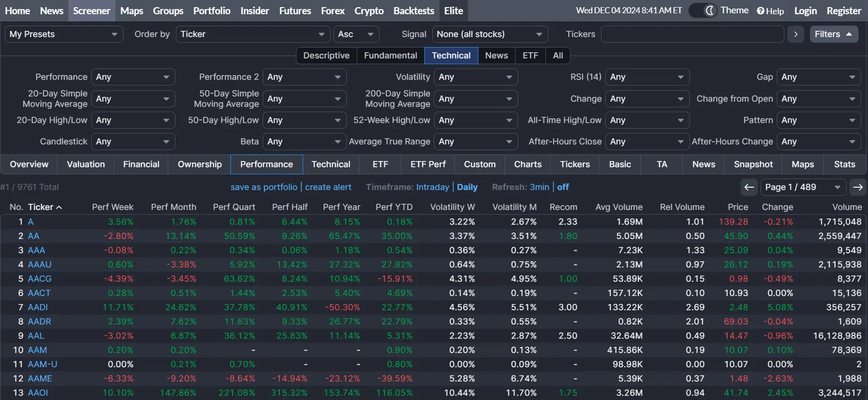Open the Maps menu item

132,10
